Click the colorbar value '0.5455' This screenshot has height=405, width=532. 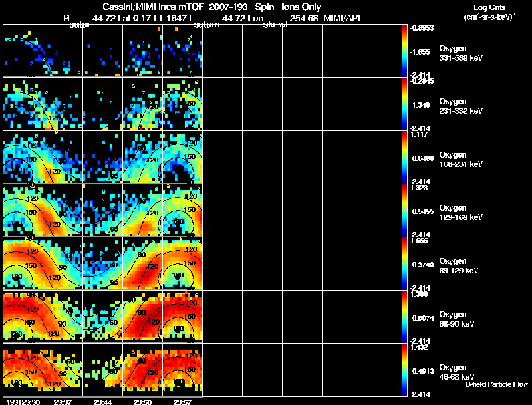[x=423, y=211]
